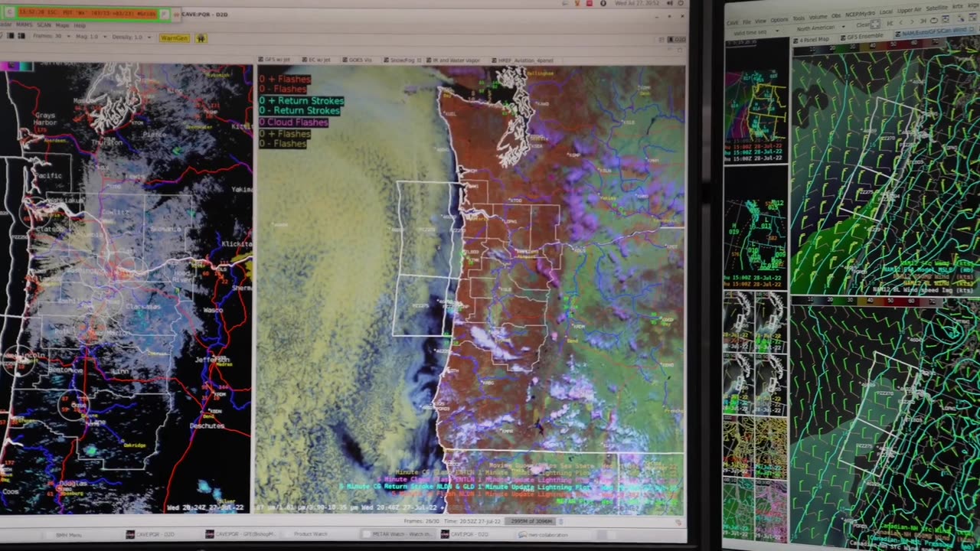Step back one frame in right window
This screenshot has height=551, width=980.
tap(901, 22)
